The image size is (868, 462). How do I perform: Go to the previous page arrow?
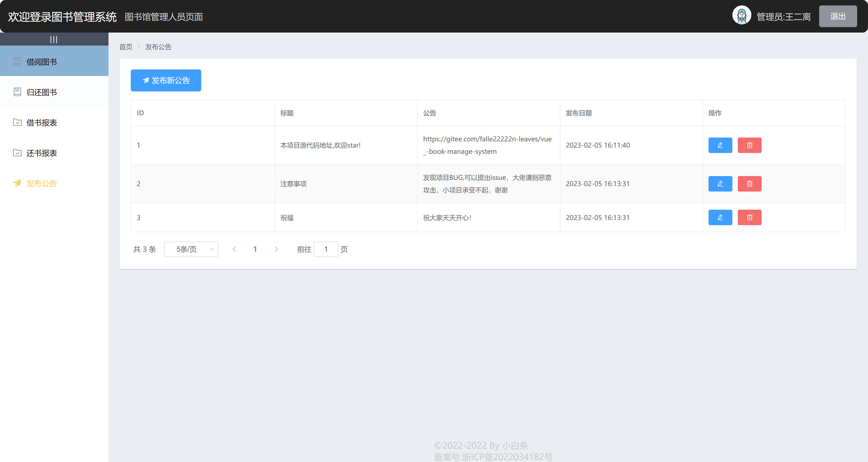[x=234, y=249]
